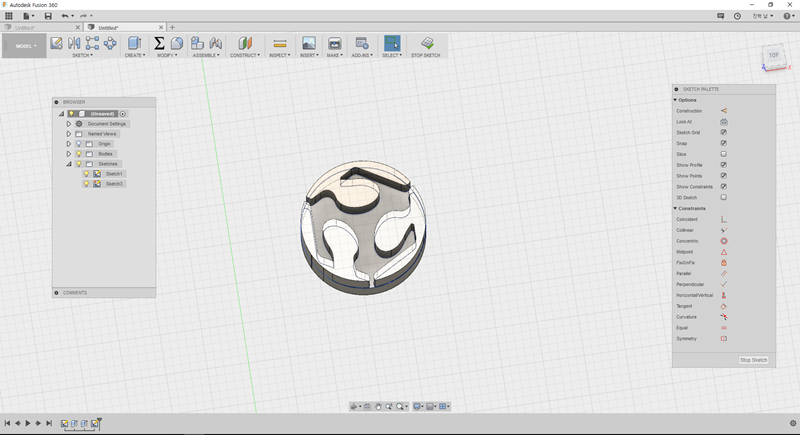This screenshot has height=435, width=800.
Task: Select the Mirror sketch tool icon
Action: point(74,43)
